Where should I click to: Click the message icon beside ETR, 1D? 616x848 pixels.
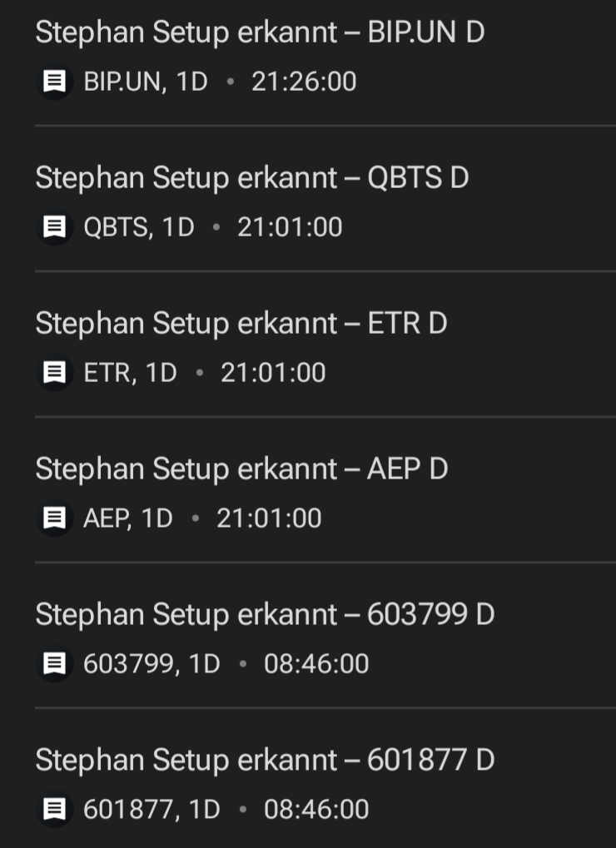point(55,373)
